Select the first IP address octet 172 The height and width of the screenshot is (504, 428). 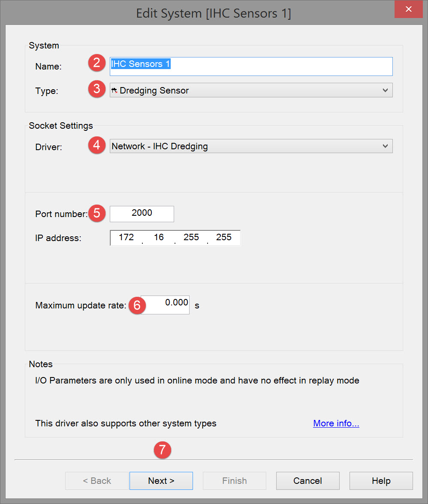[x=126, y=238]
